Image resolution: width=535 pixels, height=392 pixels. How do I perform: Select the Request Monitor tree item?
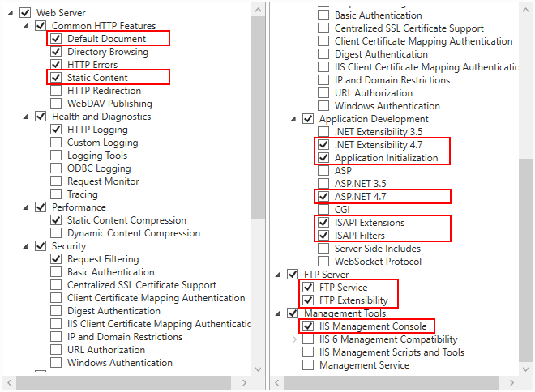coord(103,181)
